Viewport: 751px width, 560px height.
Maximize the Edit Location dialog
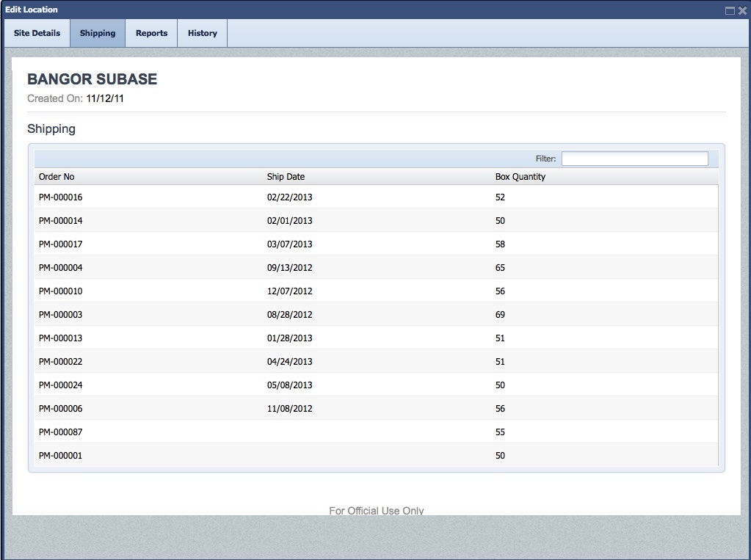click(730, 10)
